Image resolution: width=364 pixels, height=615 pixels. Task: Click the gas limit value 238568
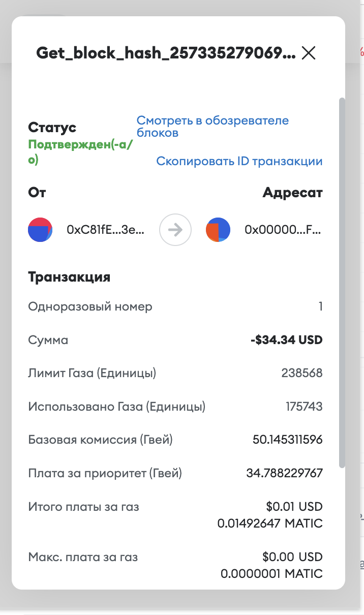pyautogui.click(x=302, y=374)
